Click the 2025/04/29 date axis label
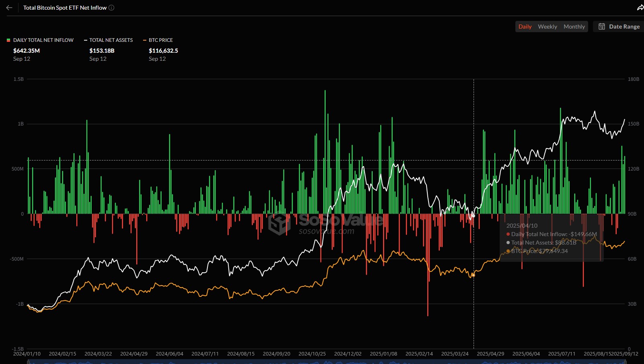The height and width of the screenshot is (364, 644). (x=490, y=354)
